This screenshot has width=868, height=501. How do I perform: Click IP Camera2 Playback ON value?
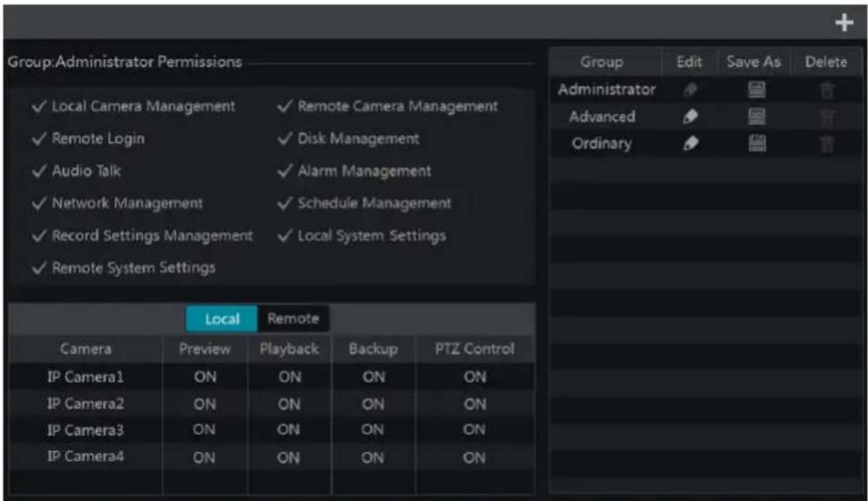click(289, 404)
